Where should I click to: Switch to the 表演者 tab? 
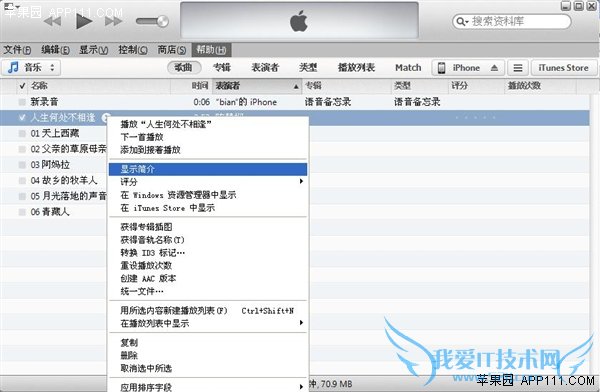[x=265, y=67]
